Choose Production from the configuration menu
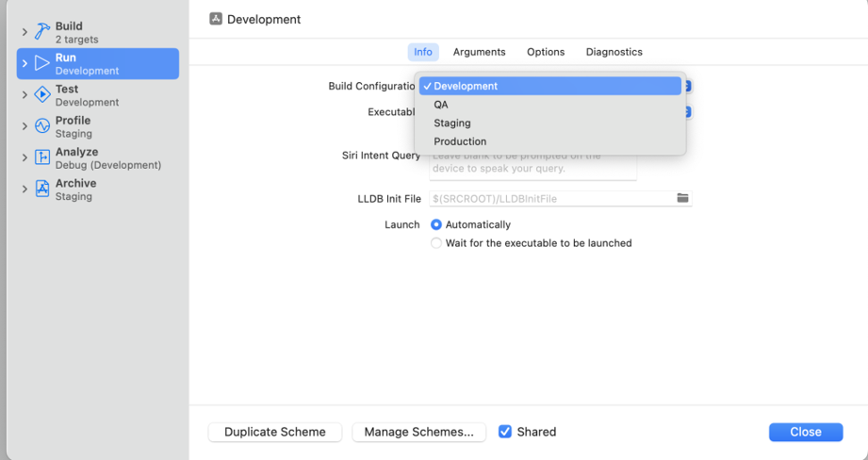 tap(460, 141)
